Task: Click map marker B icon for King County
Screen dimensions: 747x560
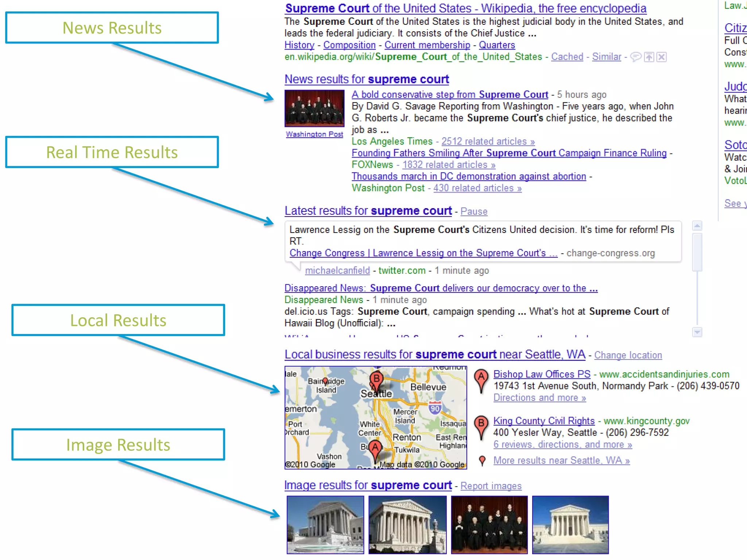Action: (481, 427)
